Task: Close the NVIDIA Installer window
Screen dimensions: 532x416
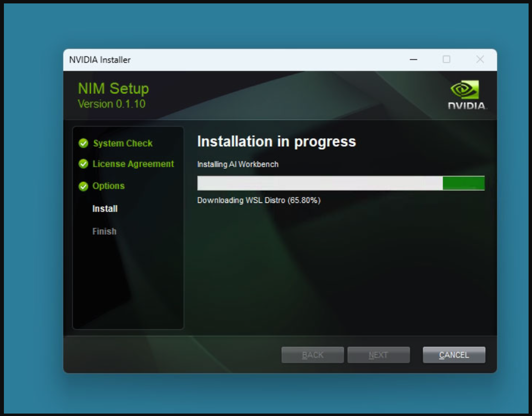Action: [x=480, y=60]
